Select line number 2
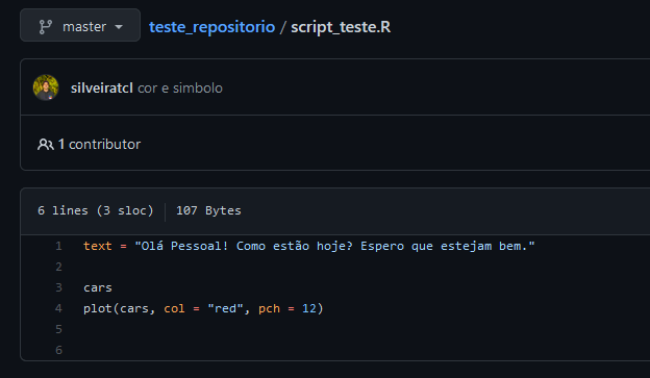 coord(59,267)
